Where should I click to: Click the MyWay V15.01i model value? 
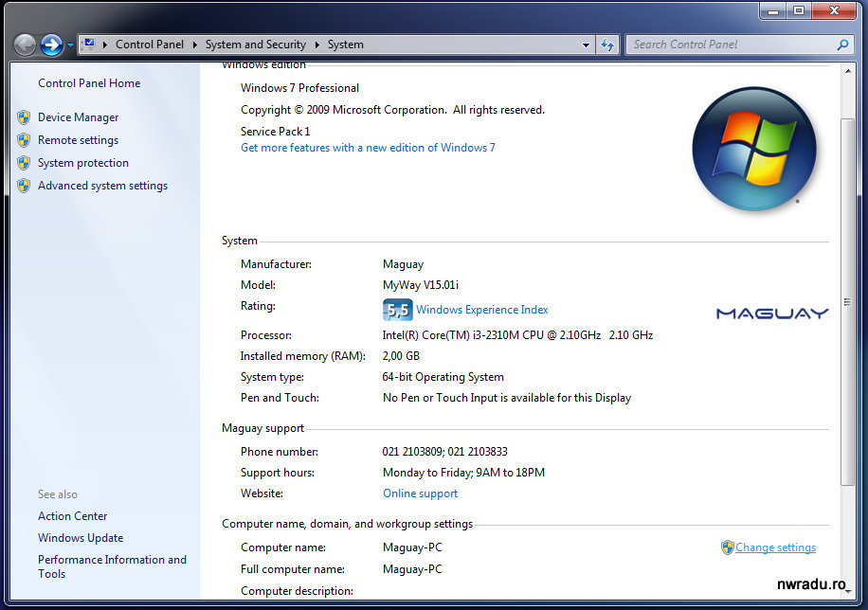click(421, 285)
